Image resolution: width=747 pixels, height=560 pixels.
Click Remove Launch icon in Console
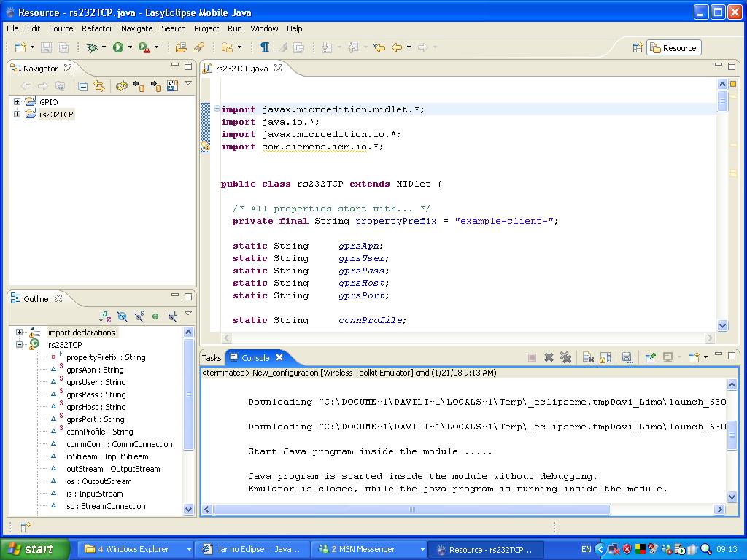549,357
